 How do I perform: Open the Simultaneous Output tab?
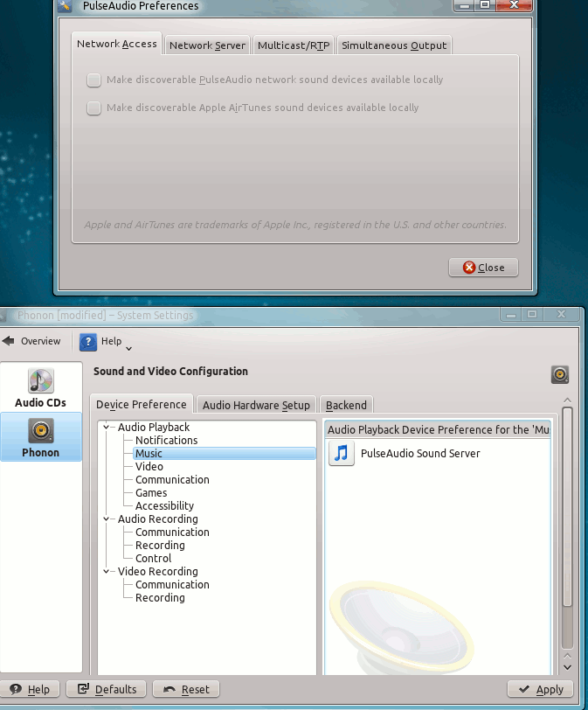coord(393,45)
